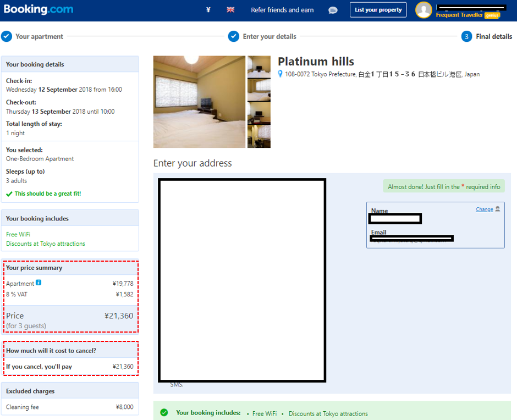
Task: Click the Excluded charges heading
Action: [30, 391]
